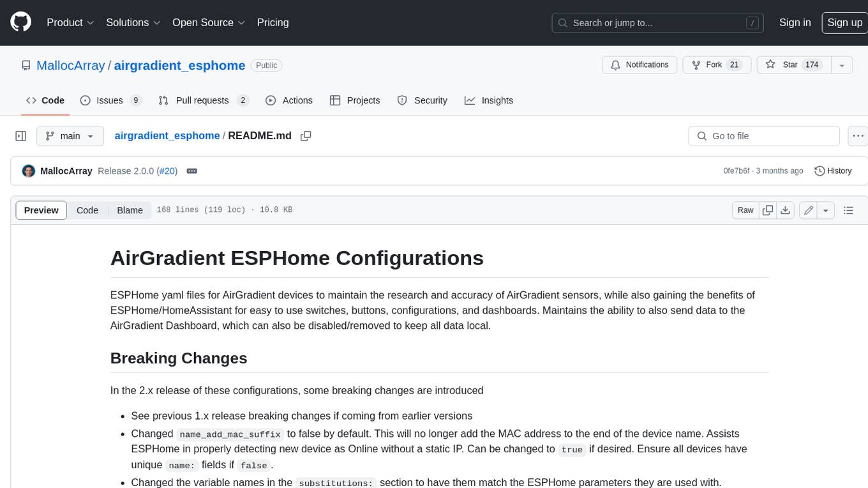Open more file actions ellipsis menu
This screenshot has width=868, height=488.
pos(858,136)
